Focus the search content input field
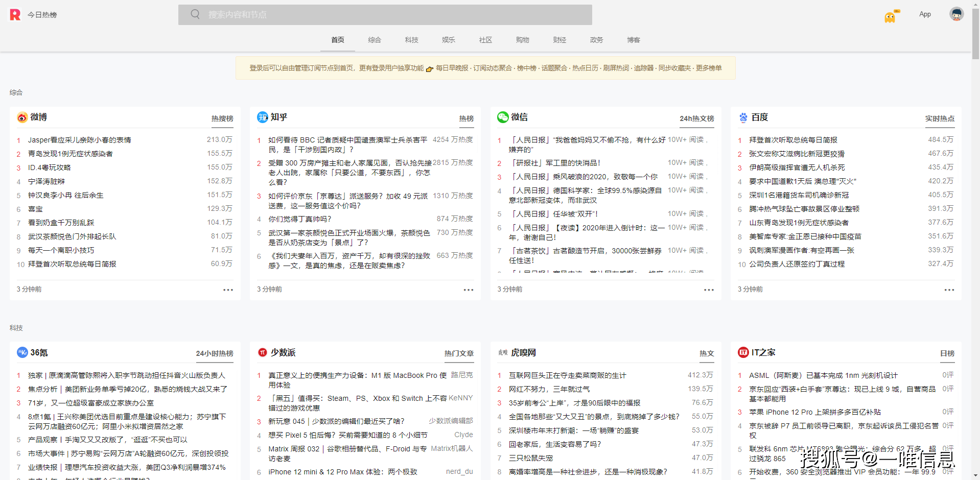The width and height of the screenshot is (980, 480). pyautogui.click(x=385, y=15)
